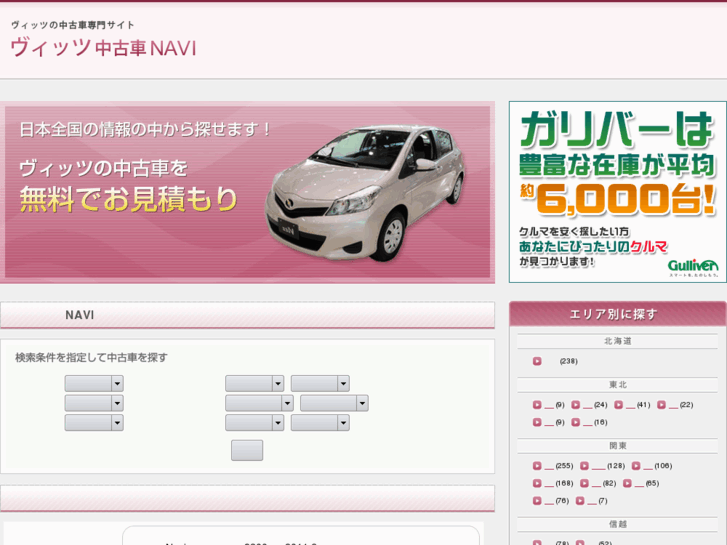Click the underlined link before (128)
The height and width of the screenshot is (545, 727).
pyautogui.click(x=599, y=467)
